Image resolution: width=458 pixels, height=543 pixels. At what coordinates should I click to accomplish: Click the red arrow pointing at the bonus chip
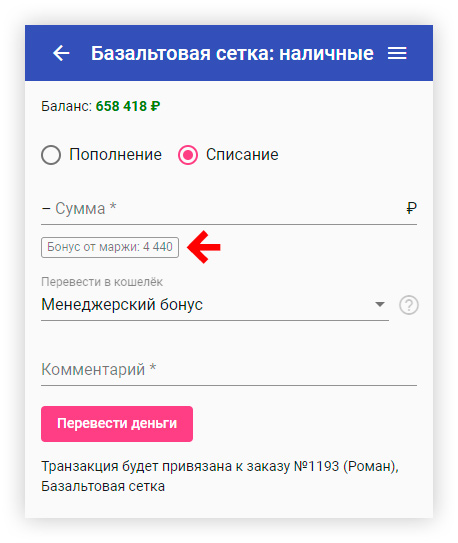click(x=204, y=247)
